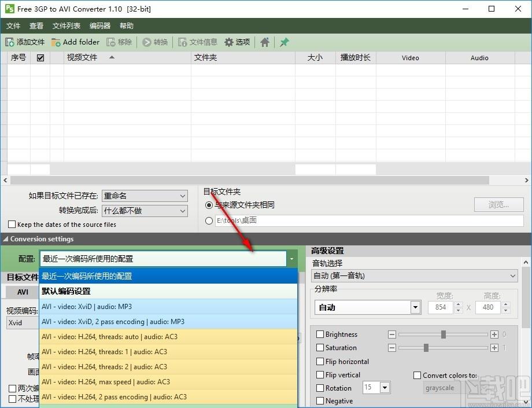The height and width of the screenshot is (408, 532).
Task: Enable the Brightness checkbox
Action: click(320, 335)
